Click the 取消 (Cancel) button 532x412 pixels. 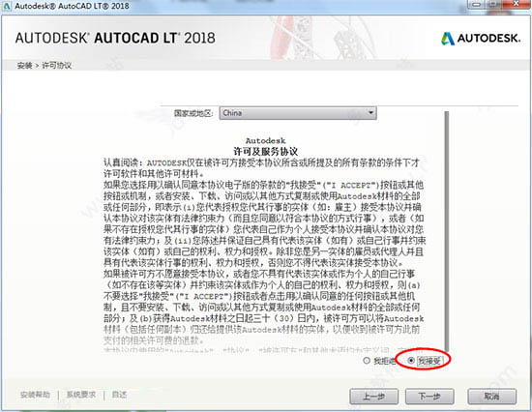(x=492, y=397)
